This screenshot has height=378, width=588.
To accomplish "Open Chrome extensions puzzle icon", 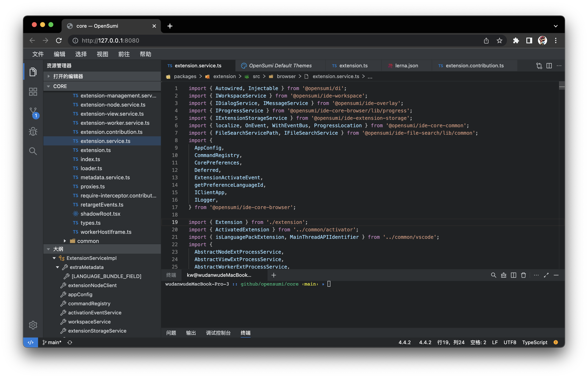I will (x=516, y=40).
